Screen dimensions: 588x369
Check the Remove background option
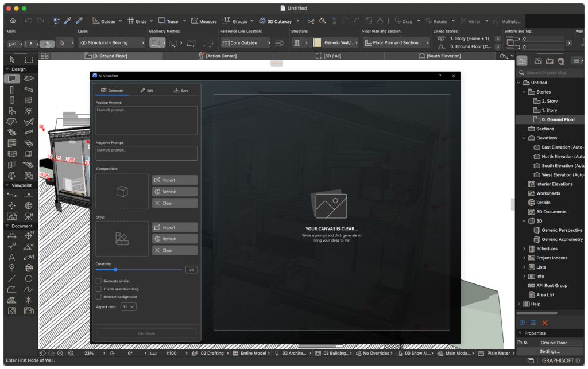point(99,297)
